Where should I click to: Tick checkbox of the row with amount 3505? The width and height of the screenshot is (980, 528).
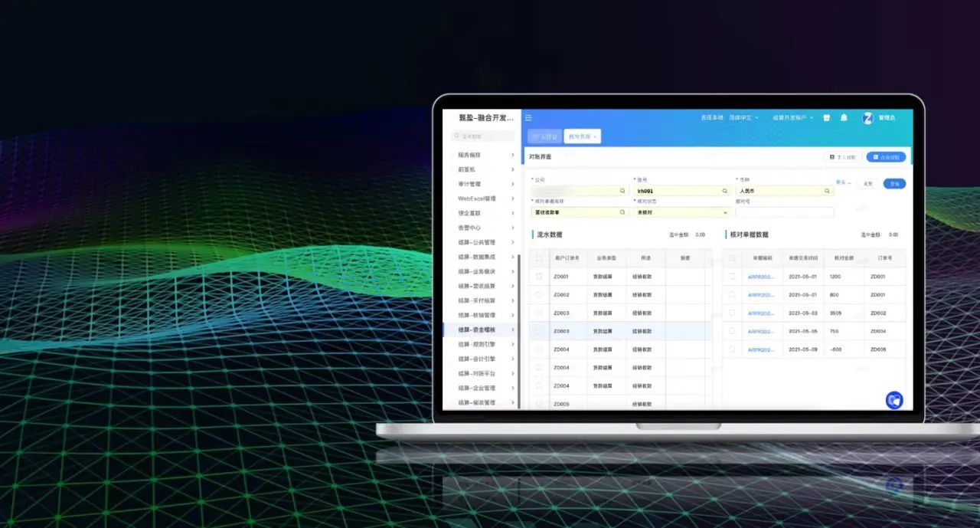(x=733, y=313)
